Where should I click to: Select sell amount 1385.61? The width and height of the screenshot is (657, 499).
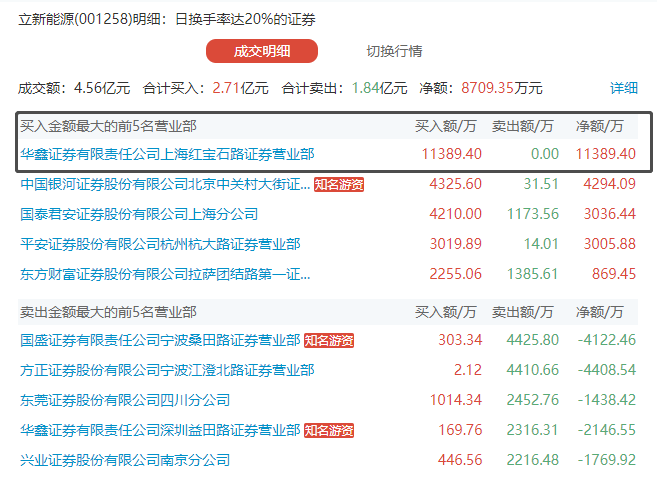533,274
